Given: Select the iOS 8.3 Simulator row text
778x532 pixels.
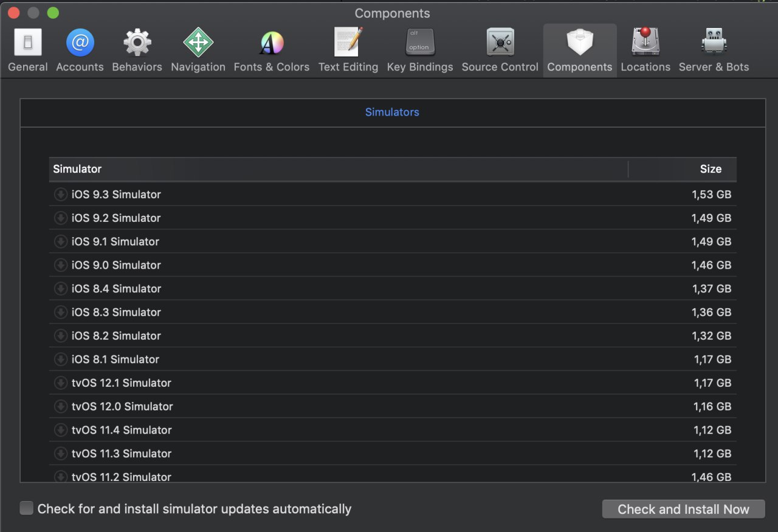Looking at the screenshot, I should tap(116, 312).
